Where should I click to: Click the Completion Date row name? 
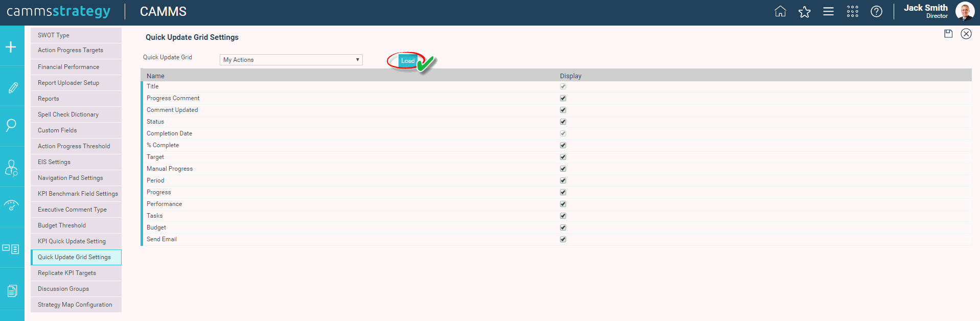(x=170, y=133)
